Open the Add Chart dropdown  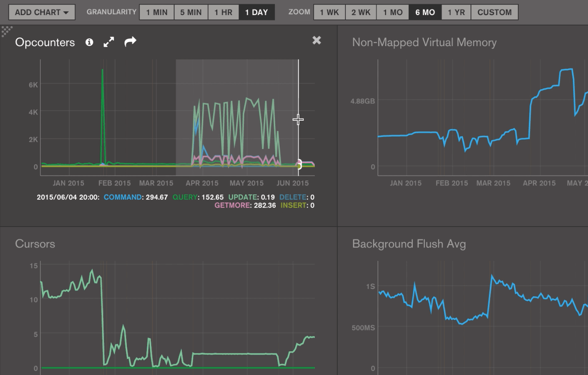pyautogui.click(x=42, y=12)
